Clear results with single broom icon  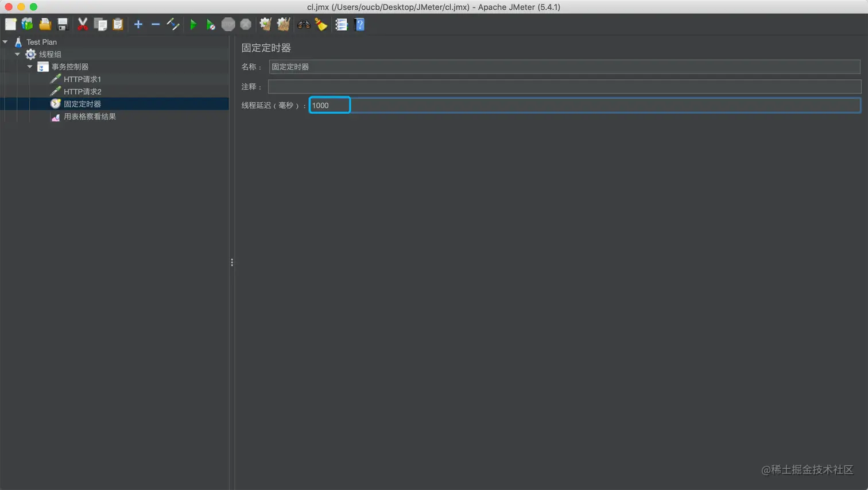(x=265, y=24)
